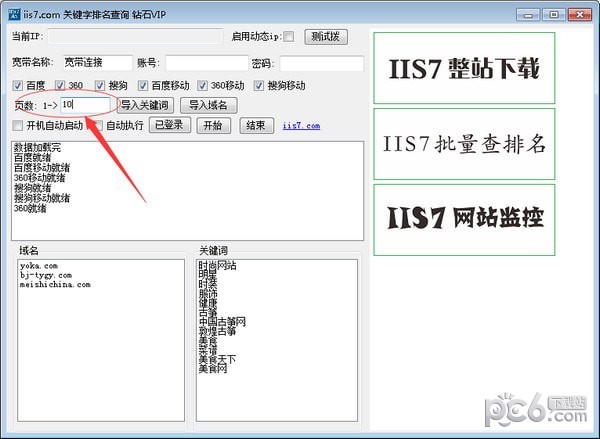Click the iis7 app icon in title bar
600x439 pixels.
click(x=14, y=15)
